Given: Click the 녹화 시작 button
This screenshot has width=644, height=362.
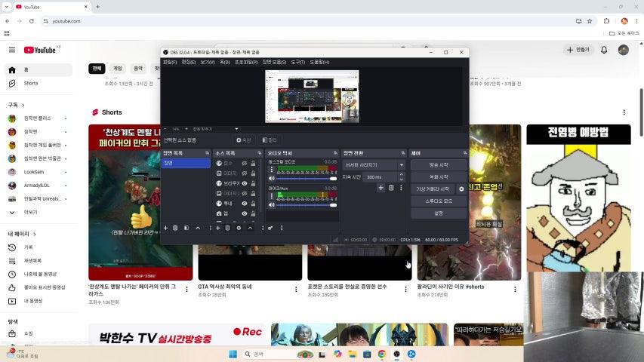Looking at the screenshot, I should [438, 176].
